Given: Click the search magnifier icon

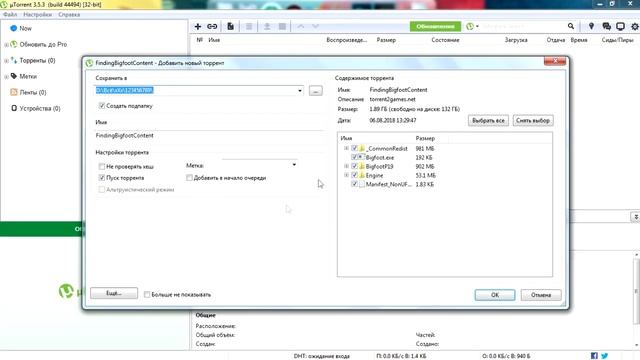Looking at the screenshot, I should pos(571,26).
